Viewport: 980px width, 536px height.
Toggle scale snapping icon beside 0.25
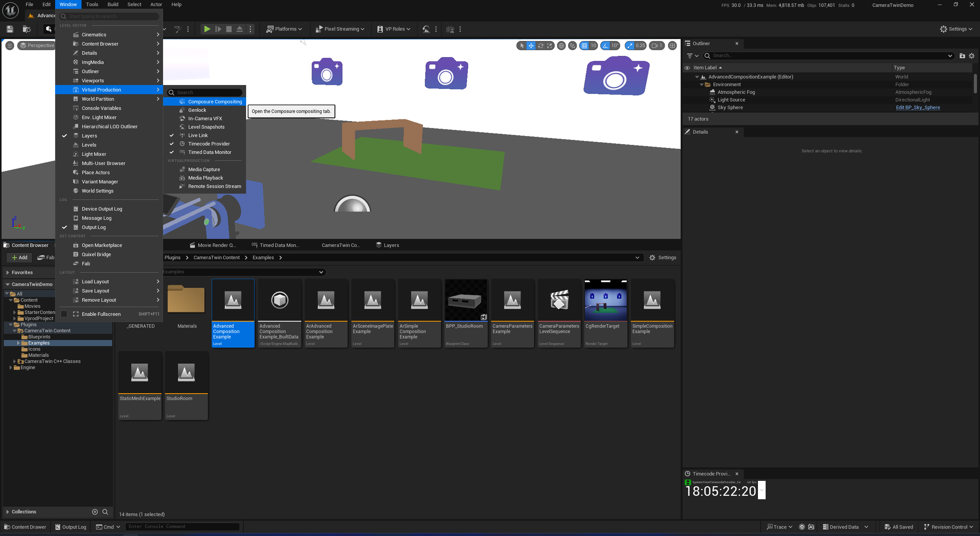(x=630, y=46)
